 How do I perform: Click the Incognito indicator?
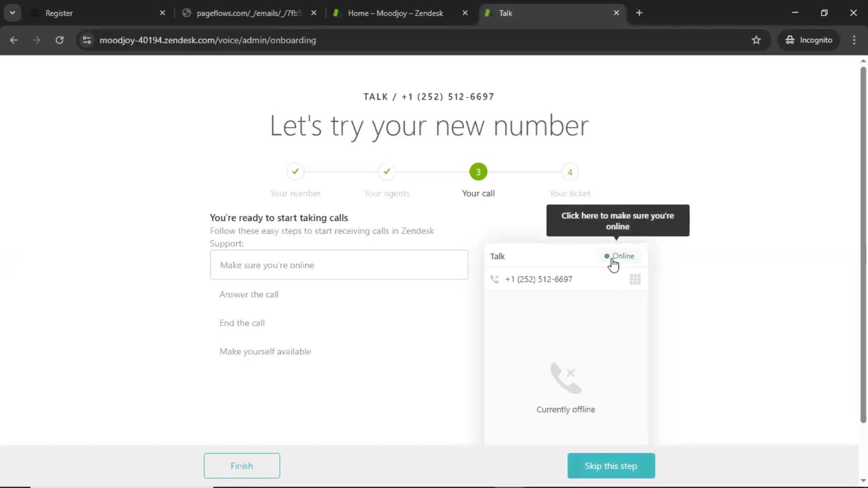point(809,40)
